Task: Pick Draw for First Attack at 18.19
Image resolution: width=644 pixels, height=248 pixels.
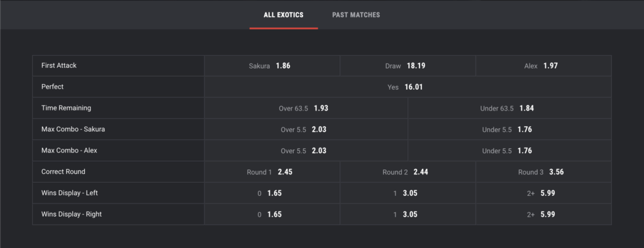Action: (408, 65)
